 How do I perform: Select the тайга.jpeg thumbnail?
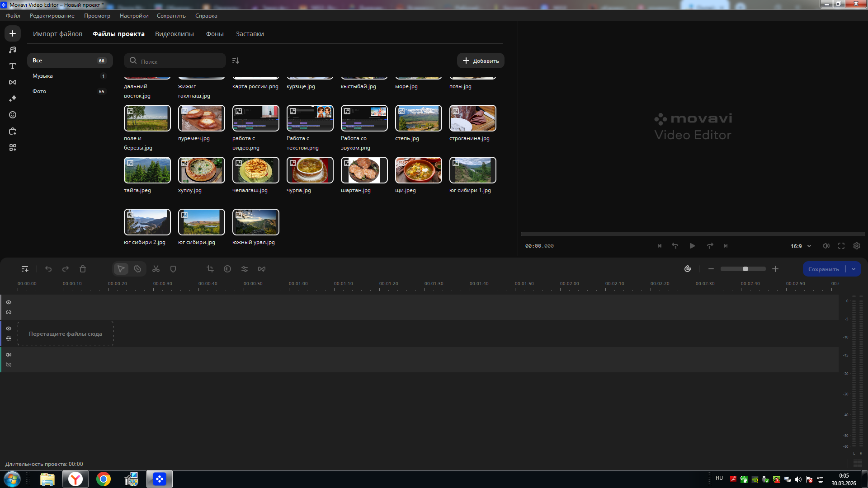click(x=147, y=170)
